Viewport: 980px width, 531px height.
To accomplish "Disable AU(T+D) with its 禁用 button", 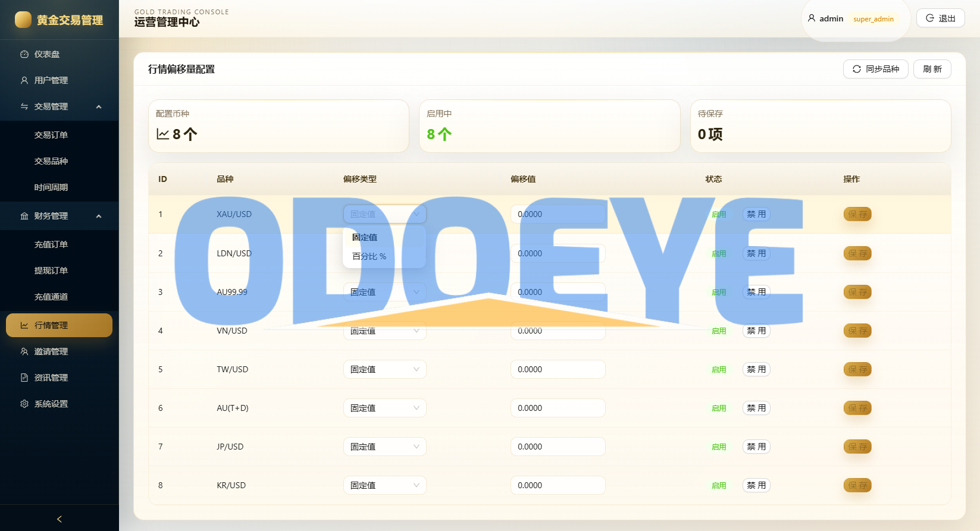I will pyautogui.click(x=756, y=408).
